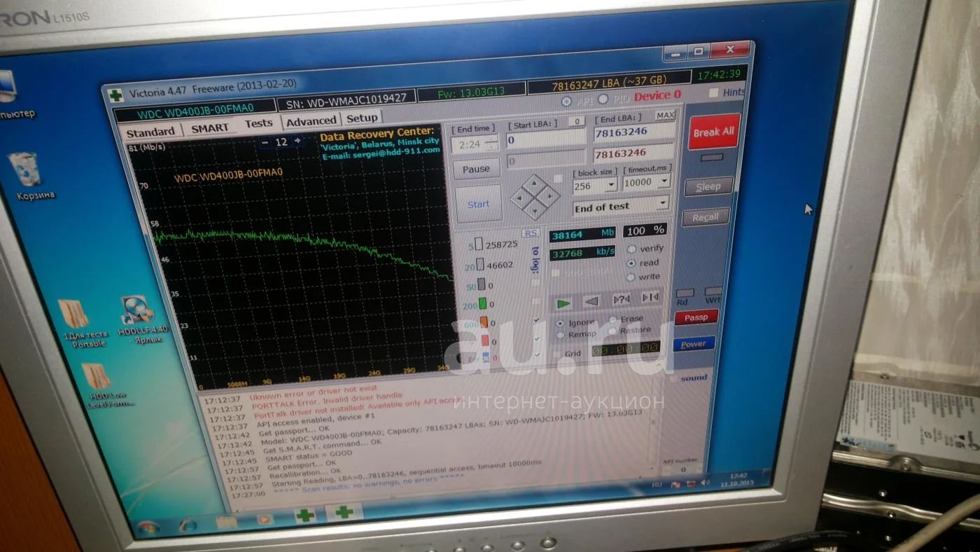Click the down arrow on the diamond pad
Screen dimensions: 980x552
(x=535, y=209)
